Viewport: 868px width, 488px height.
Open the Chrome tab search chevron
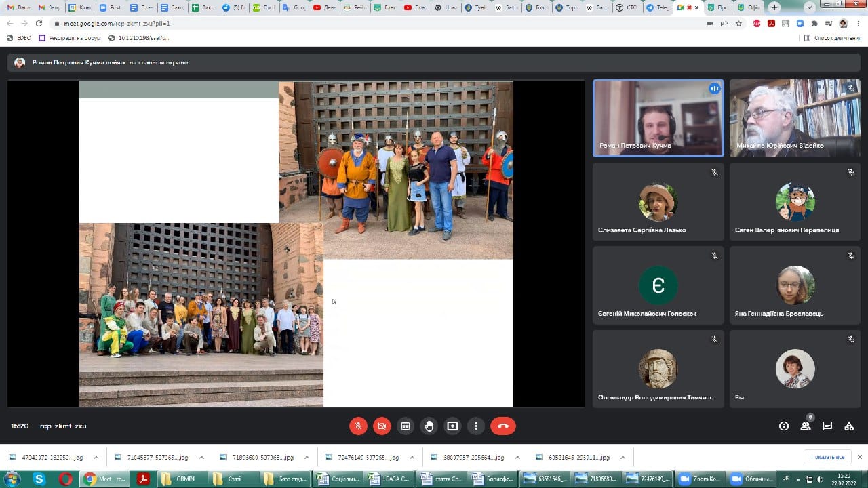pyautogui.click(x=808, y=7)
